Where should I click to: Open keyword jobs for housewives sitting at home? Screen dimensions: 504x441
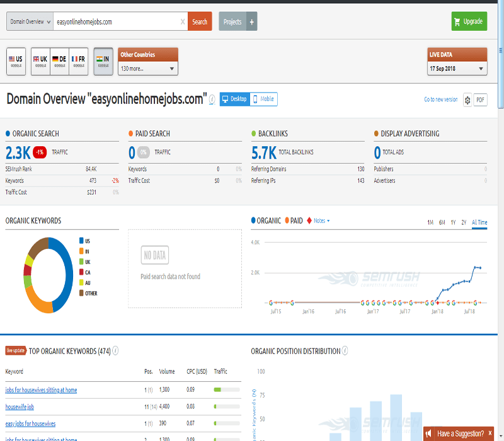[41, 390]
